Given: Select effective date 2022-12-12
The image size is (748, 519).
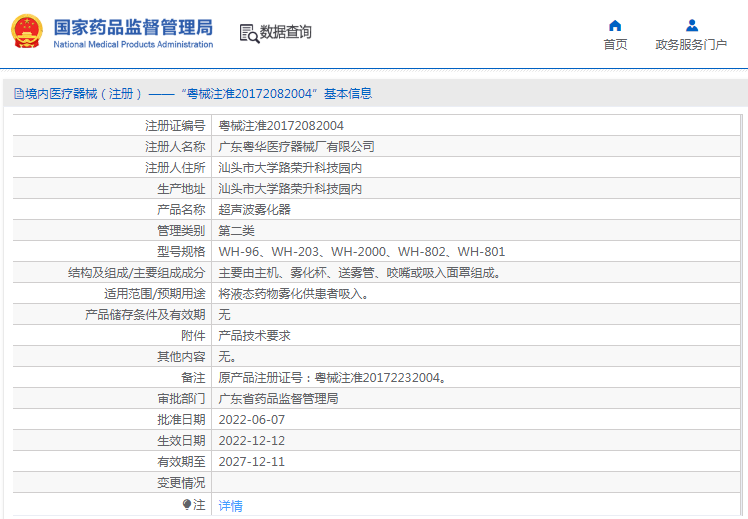Looking at the screenshot, I should click(x=251, y=440).
